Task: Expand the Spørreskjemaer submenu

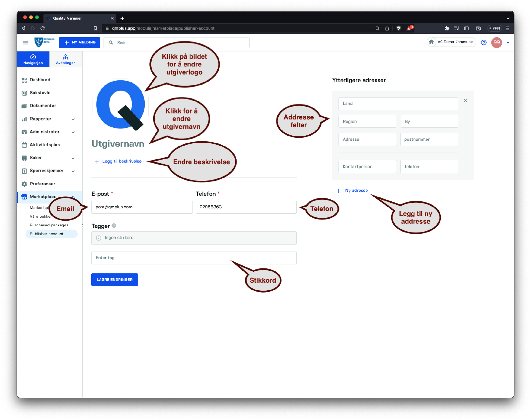Action: [73, 171]
